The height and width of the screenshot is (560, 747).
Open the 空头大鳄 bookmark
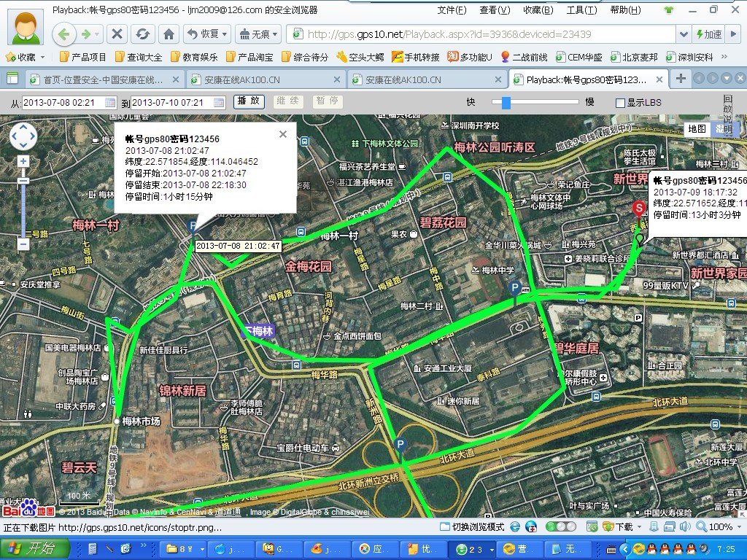360,57
